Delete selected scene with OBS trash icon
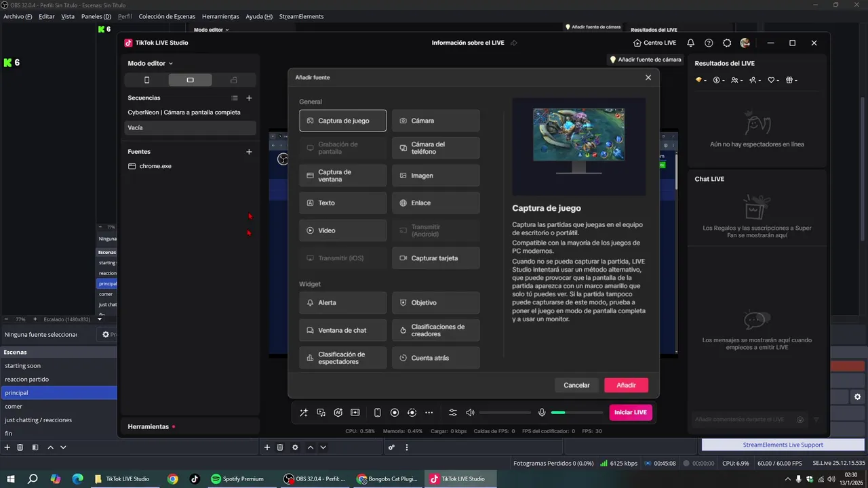 coord(20,447)
